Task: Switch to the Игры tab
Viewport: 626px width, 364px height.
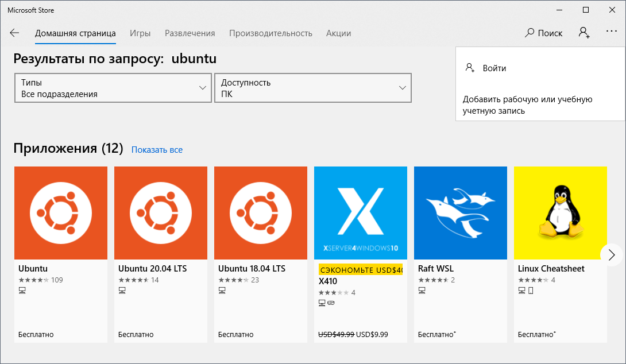Action: tap(140, 33)
